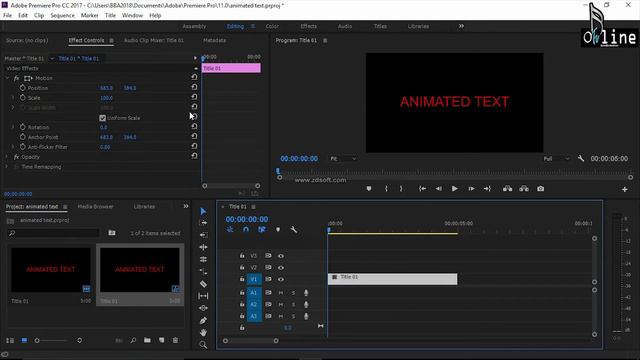Open Audio Clip Mixer tab

[153, 40]
